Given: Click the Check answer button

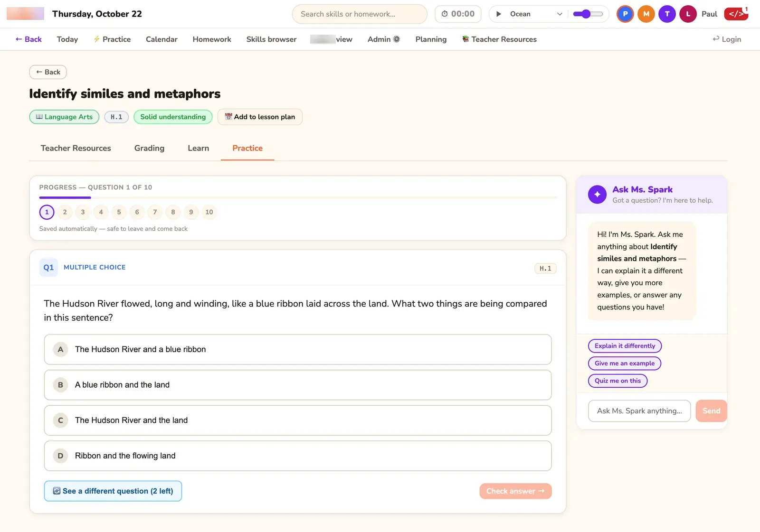Looking at the screenshot, I should tap(515, 491).
